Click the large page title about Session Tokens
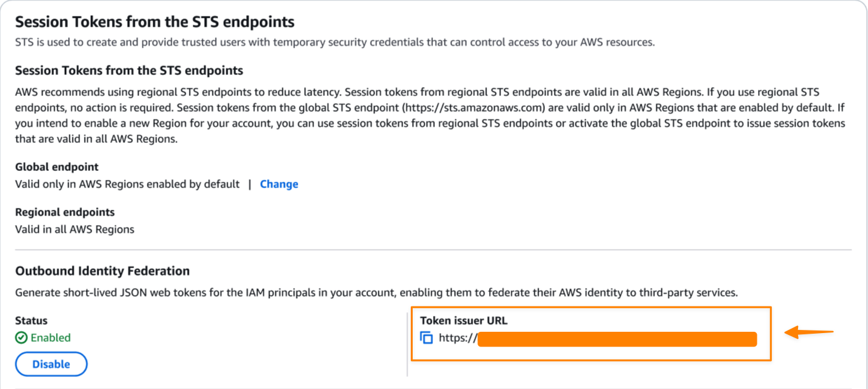 (x=155, y=22)
